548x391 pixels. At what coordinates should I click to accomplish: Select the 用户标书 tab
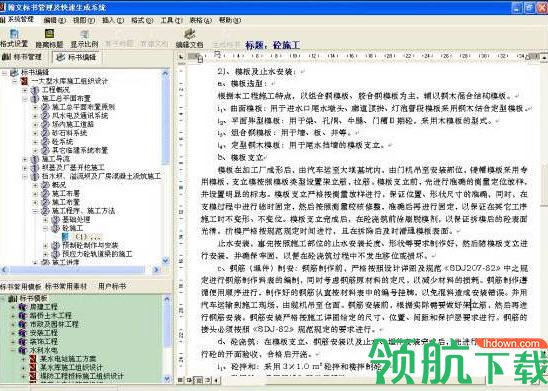(111, 287)
